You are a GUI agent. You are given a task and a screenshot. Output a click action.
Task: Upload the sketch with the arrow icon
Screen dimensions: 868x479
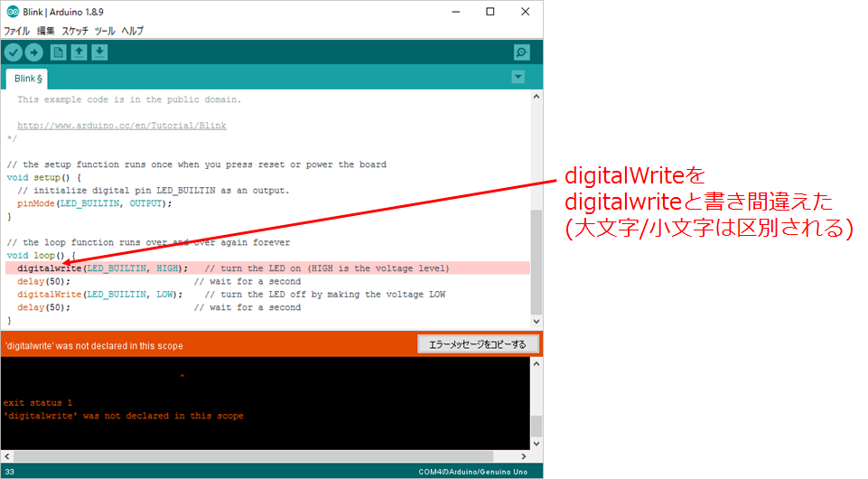33,52
